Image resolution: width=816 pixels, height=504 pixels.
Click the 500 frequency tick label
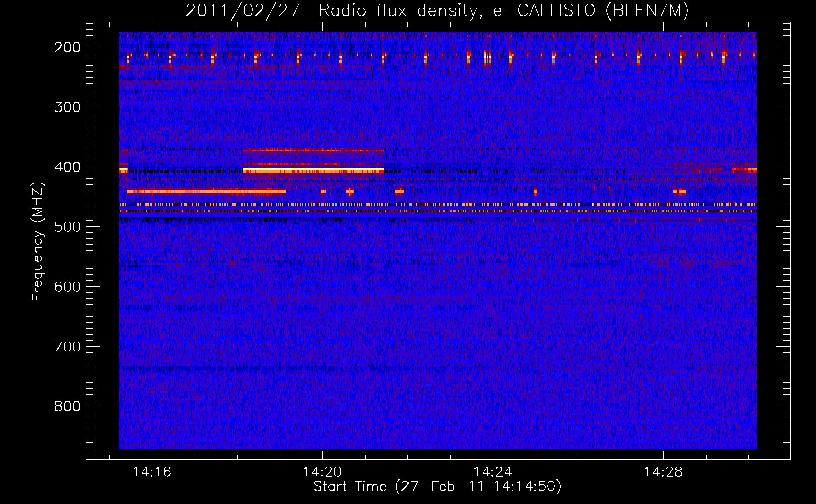click(x=67, y=227)
